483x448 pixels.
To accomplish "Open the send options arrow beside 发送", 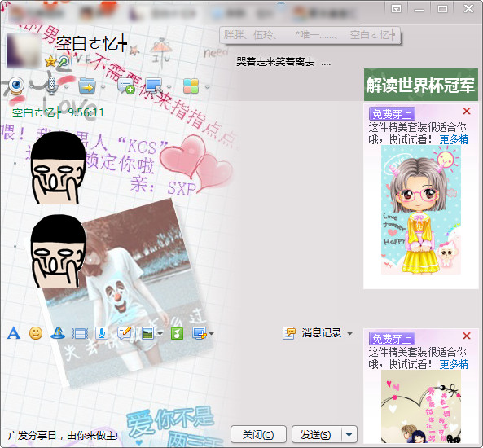I will [x=349, y=435].
